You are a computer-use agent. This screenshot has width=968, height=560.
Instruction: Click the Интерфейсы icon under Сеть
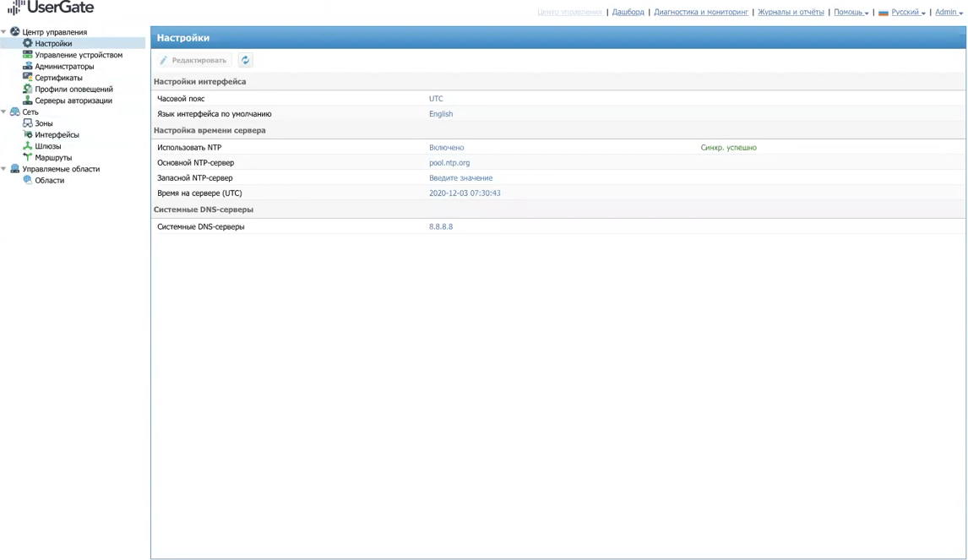tap(27, 134)
